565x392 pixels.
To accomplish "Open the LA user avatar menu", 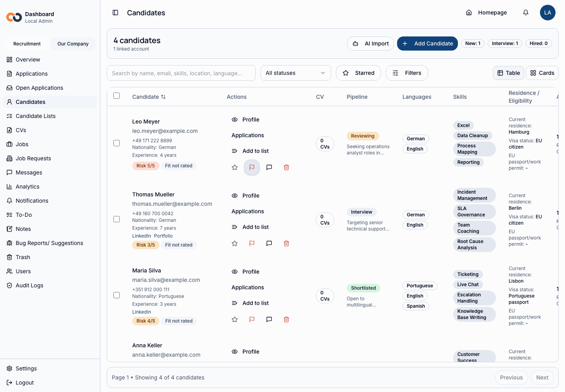I will 548,13.
